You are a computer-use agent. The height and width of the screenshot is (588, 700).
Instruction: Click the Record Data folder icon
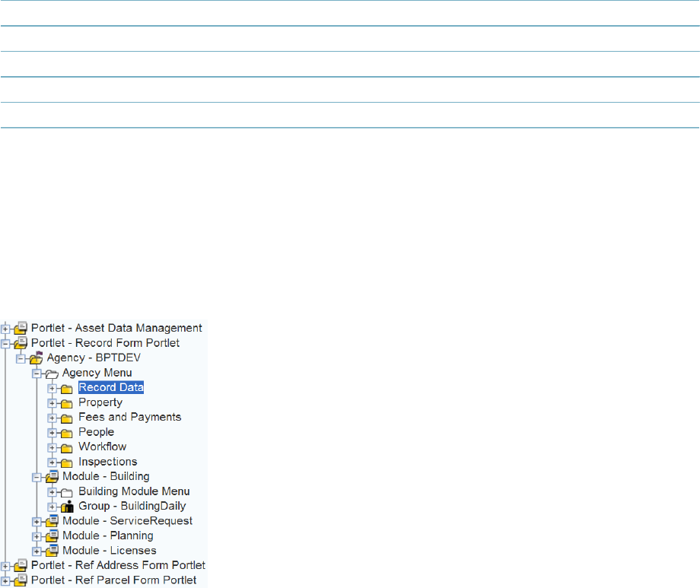click(x=66, y=389)
